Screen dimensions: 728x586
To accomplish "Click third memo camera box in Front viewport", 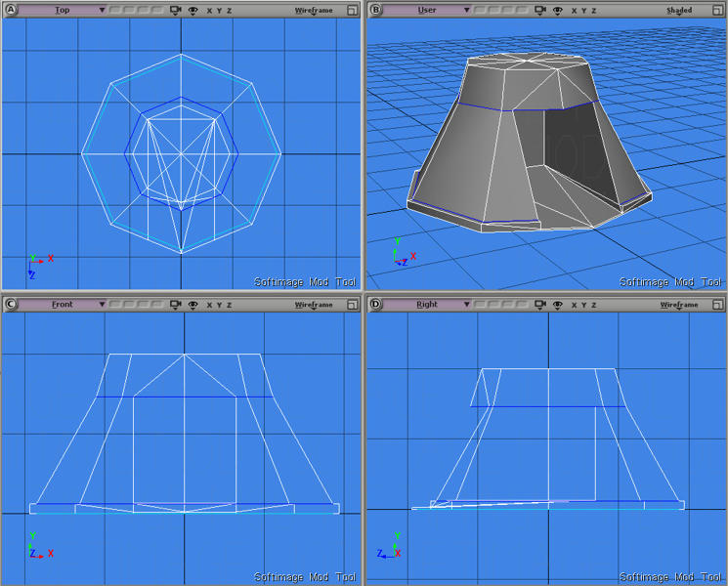I will (x=144, y=305).
